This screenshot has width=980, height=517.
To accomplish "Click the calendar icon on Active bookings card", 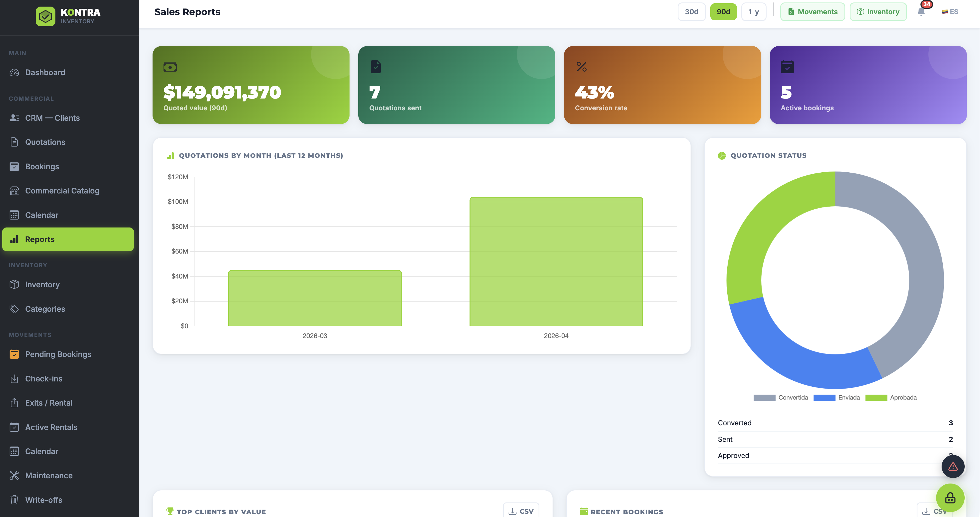I will 787,67.
